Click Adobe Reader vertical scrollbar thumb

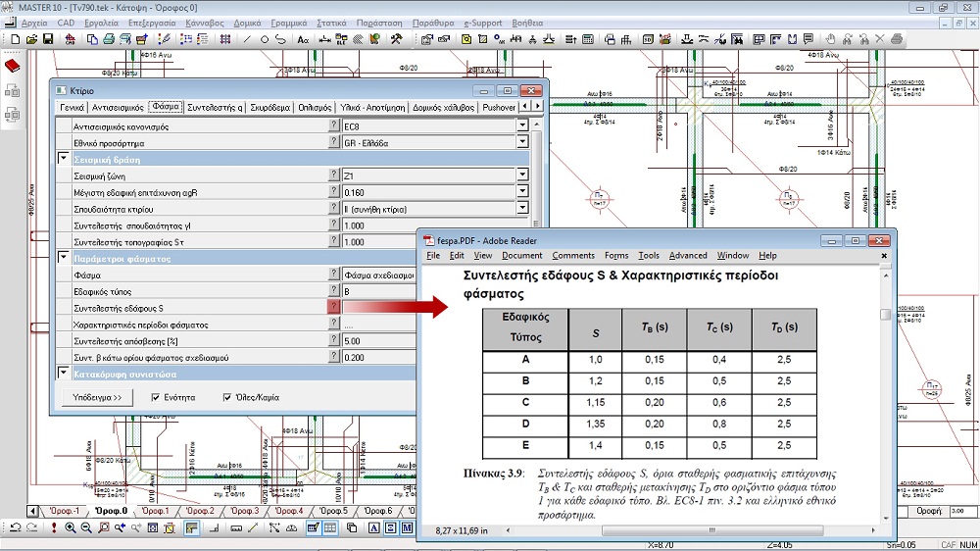click(x=885, y=315)
